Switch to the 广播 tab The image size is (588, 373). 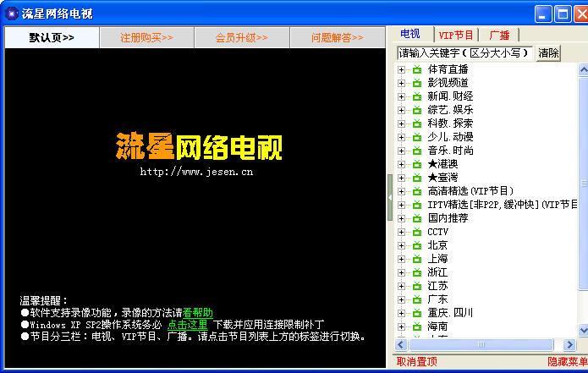499,36
